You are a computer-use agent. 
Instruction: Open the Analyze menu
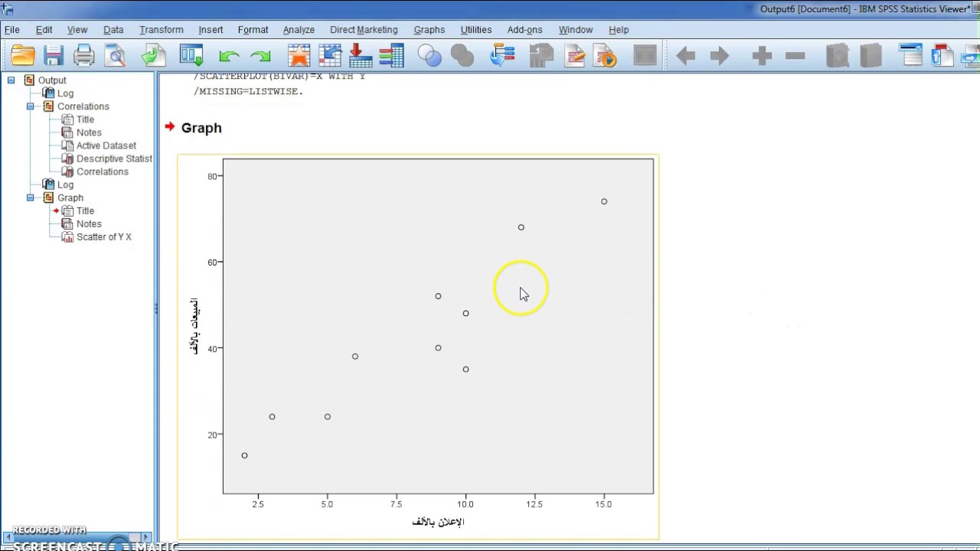click(299, 30)
